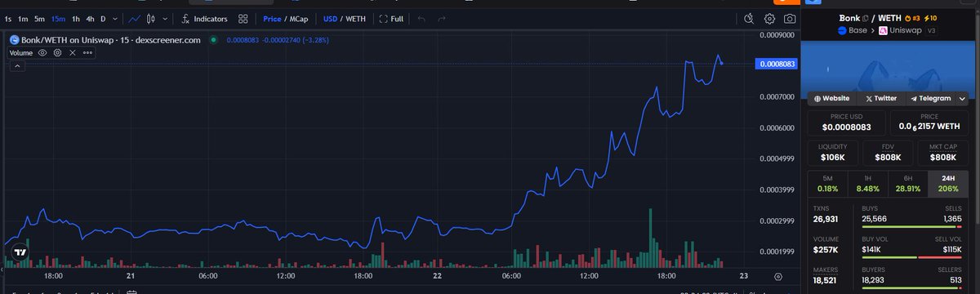The width and height of the screenshot is (980, 294).
Task: Open the quick search icon
Action: coord(749,18)
